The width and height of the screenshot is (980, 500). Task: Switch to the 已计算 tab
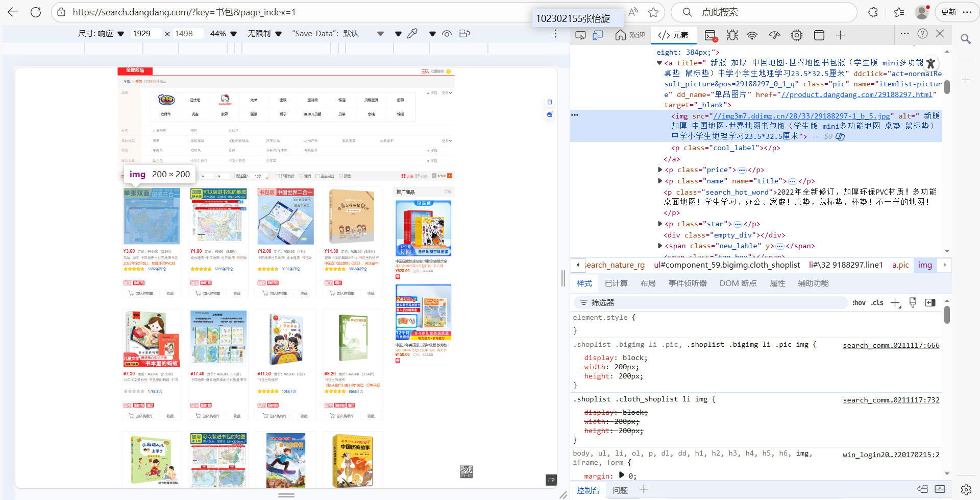(x=616, y=283)
